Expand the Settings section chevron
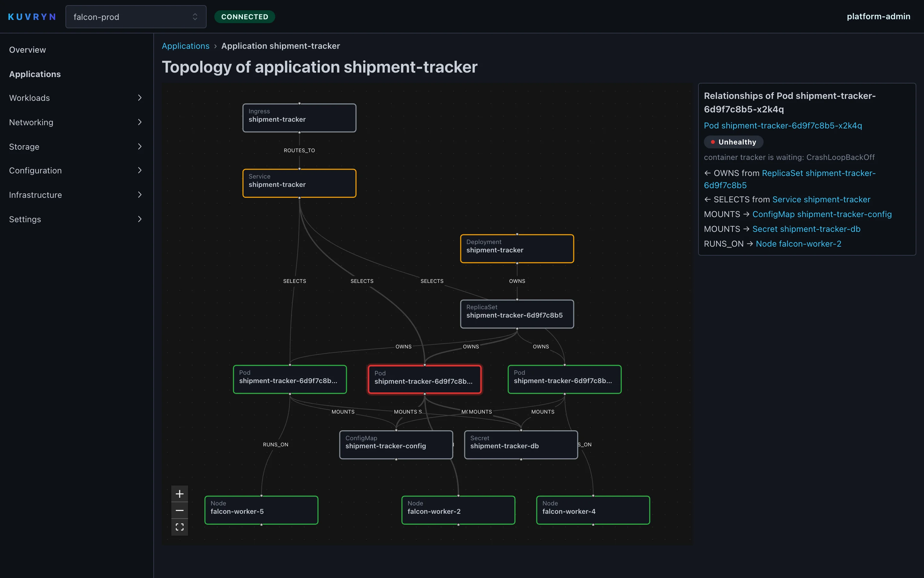The width and height of the screenshot is (924, 578). coord(140,219)
